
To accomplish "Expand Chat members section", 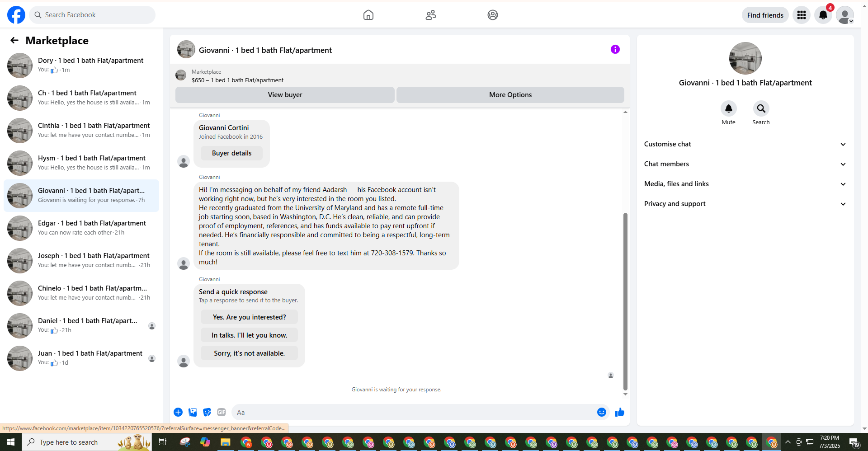I will (745, 164).
